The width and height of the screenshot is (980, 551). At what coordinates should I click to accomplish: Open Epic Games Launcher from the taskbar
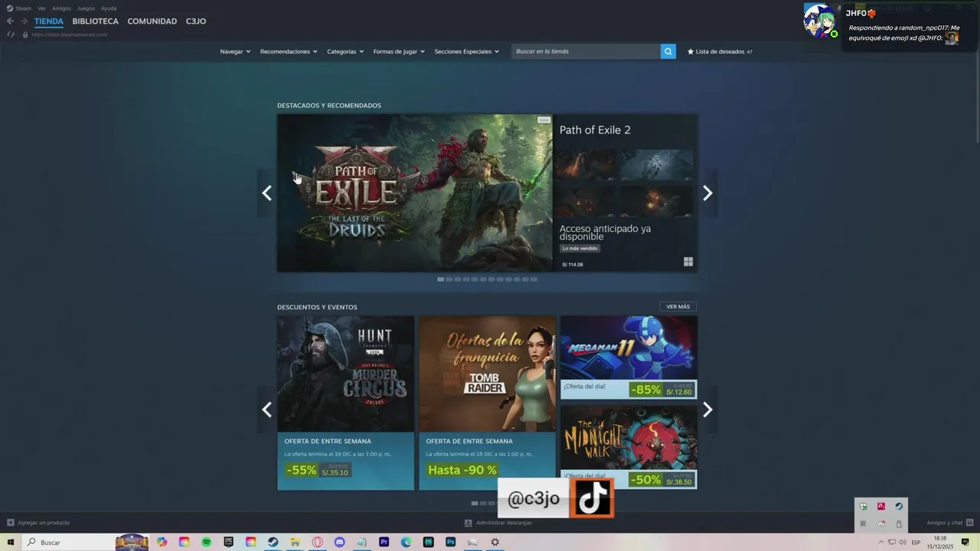click(228, 542)
